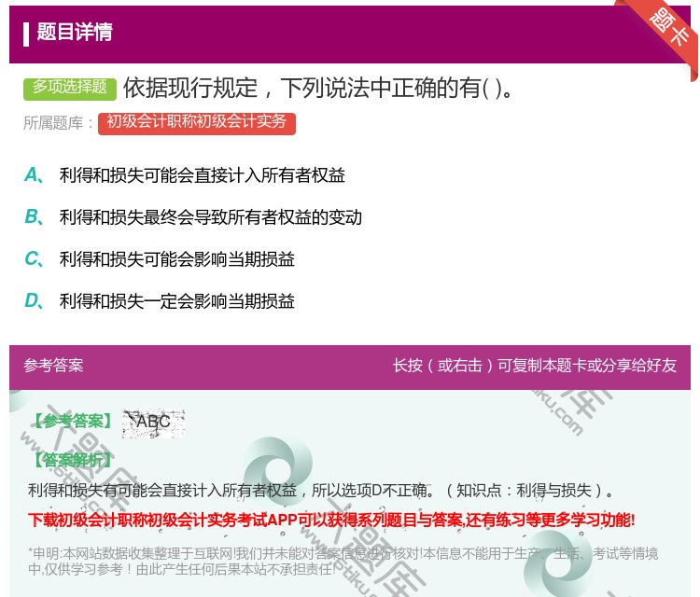This screenshot has height=597, width=700.
Task: Click the 长按（或右击）可复制本题卡 hint
Action: point(535,366)
